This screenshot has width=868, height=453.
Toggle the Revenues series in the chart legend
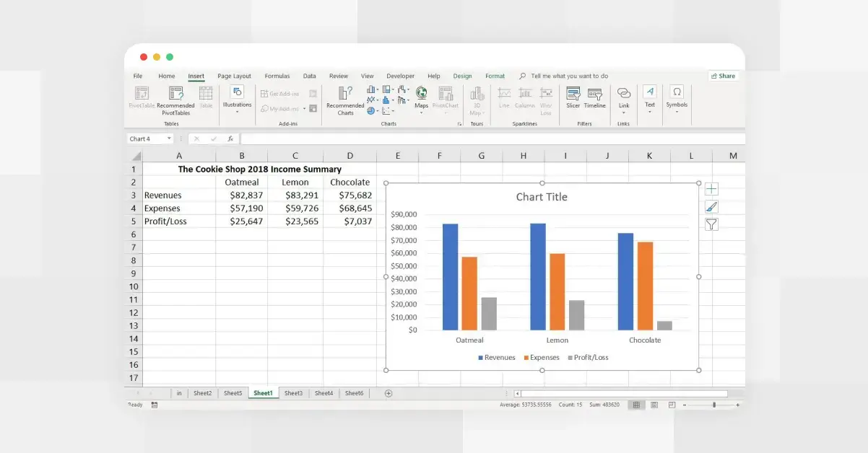pyautogui.click(x=497, y=357)
